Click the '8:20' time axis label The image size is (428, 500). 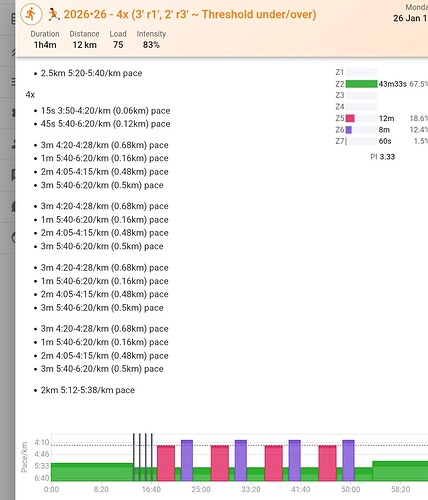(x=101, y=489)
